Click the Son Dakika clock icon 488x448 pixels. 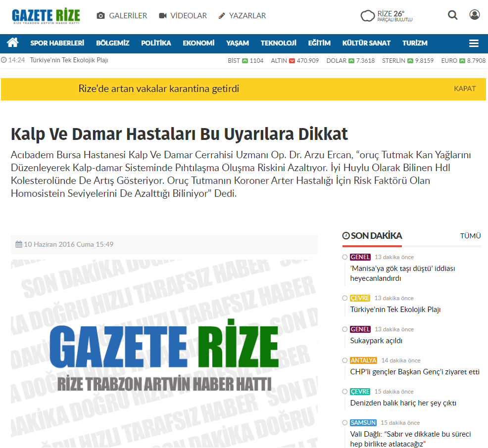[346, 236]
